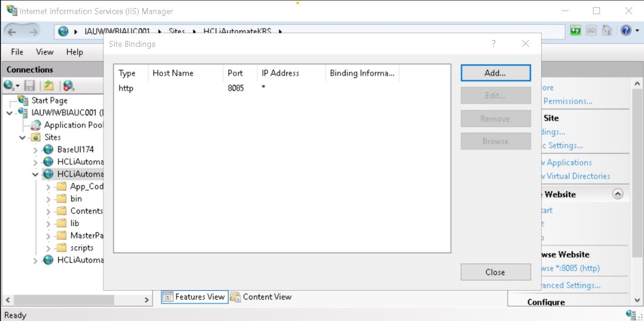The image size is (644, 321).
Task: Open the View menu
Action: tap(45, 52)
